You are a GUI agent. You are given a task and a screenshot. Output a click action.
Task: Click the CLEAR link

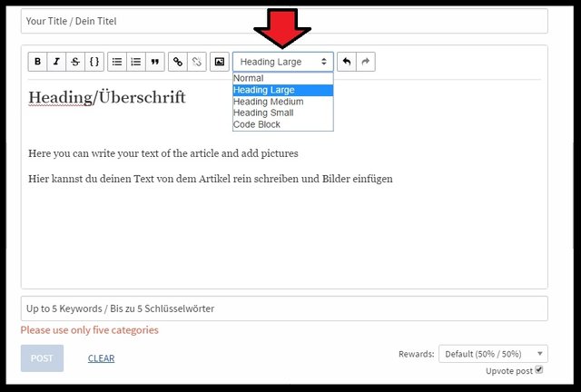click(101, 358)
